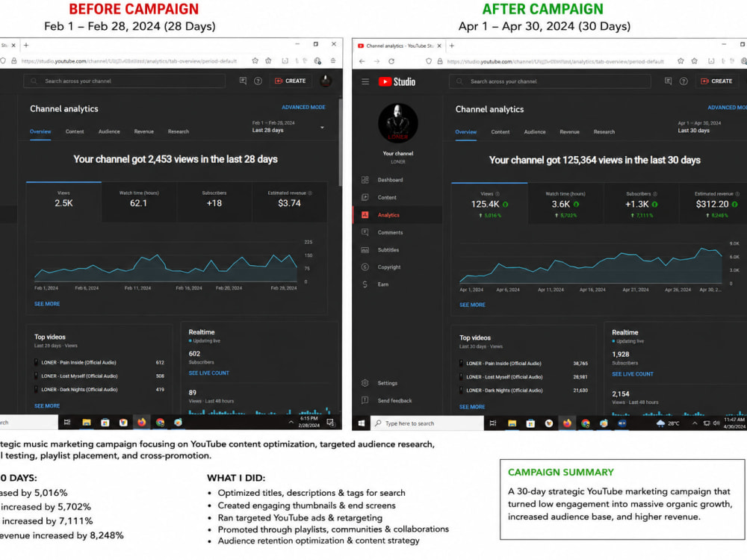
Task: Click SEE MORE under Top videos in After window
Action: (472, 407)
